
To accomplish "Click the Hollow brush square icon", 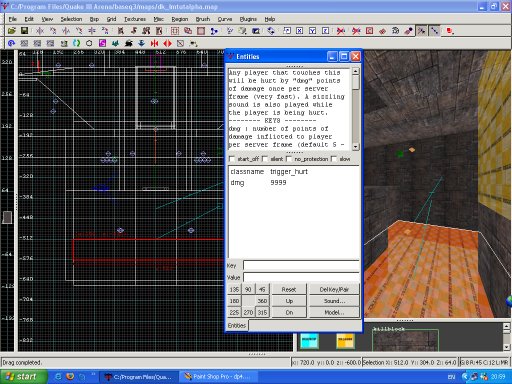I will [x=201, y=31].
